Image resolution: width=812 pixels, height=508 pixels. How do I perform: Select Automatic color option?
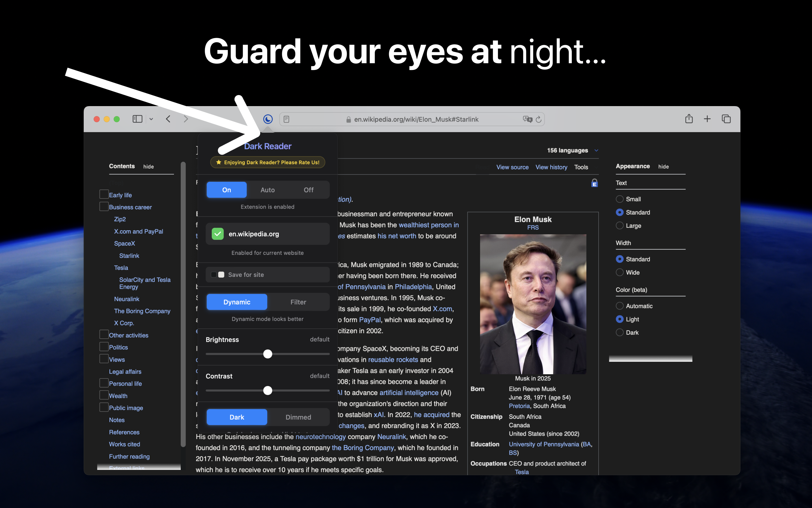619,306
